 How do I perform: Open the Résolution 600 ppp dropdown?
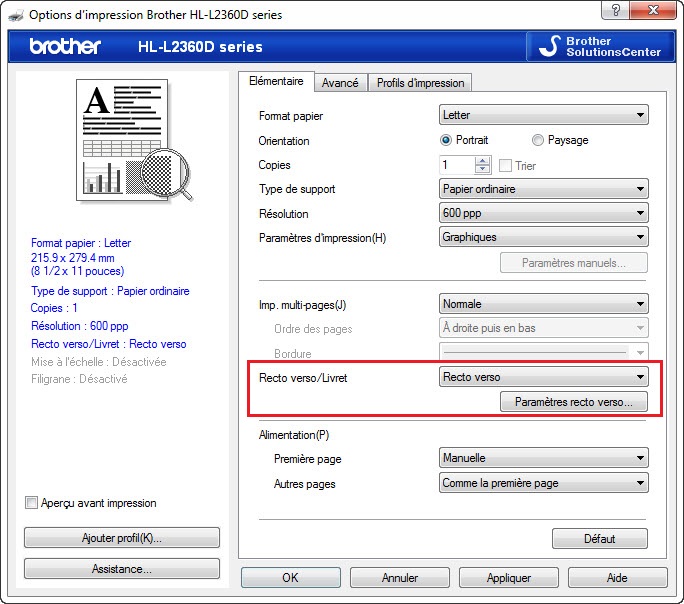(x=544, y=213)
